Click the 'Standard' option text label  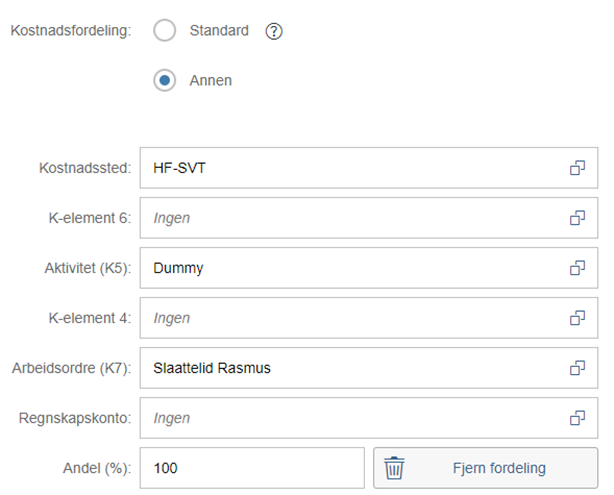point(219,31)
